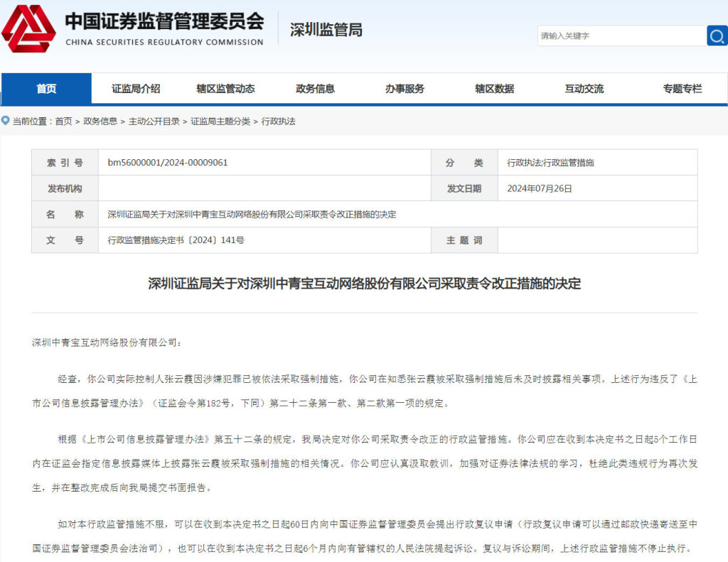Click the bold article headline

point(365,283)
